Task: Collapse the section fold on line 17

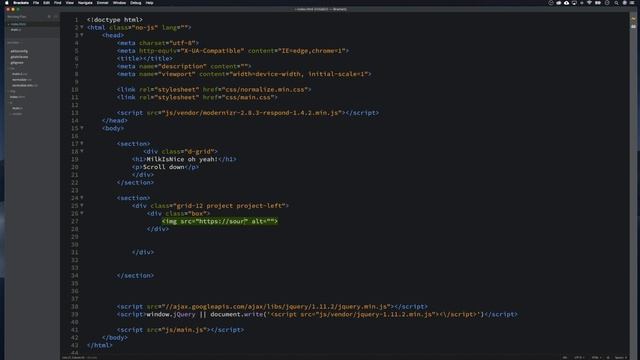Action: (x=82, y=144)
